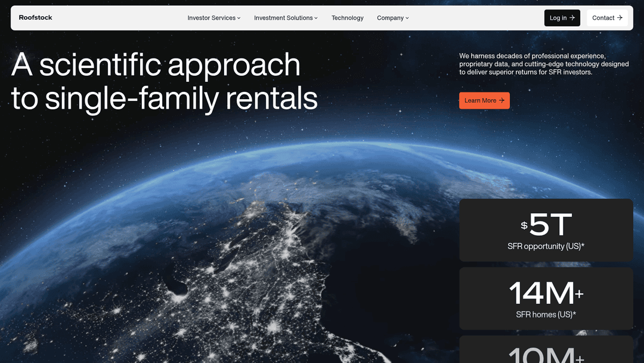The image size is (644, 363).
Task: Select the $5T SFR opportunity card
Action: 546,230
